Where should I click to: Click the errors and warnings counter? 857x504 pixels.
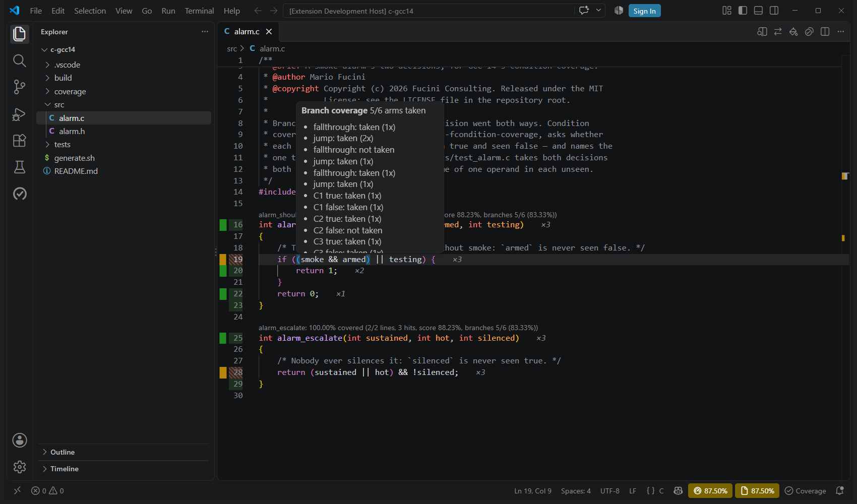tap(47, 491)
